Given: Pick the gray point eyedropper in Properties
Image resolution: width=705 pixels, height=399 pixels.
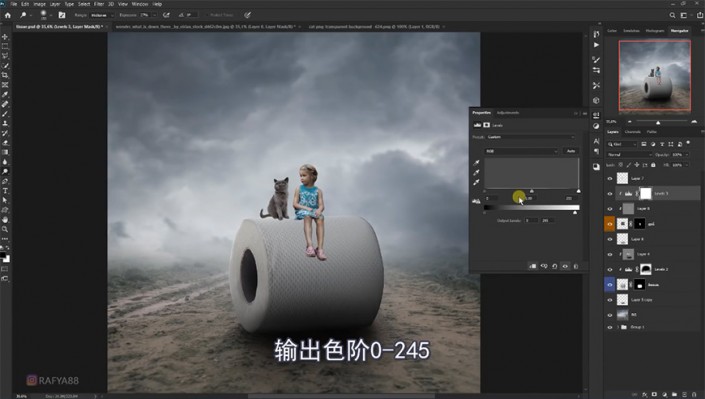Looking at the screenshot, I should 476,172.
